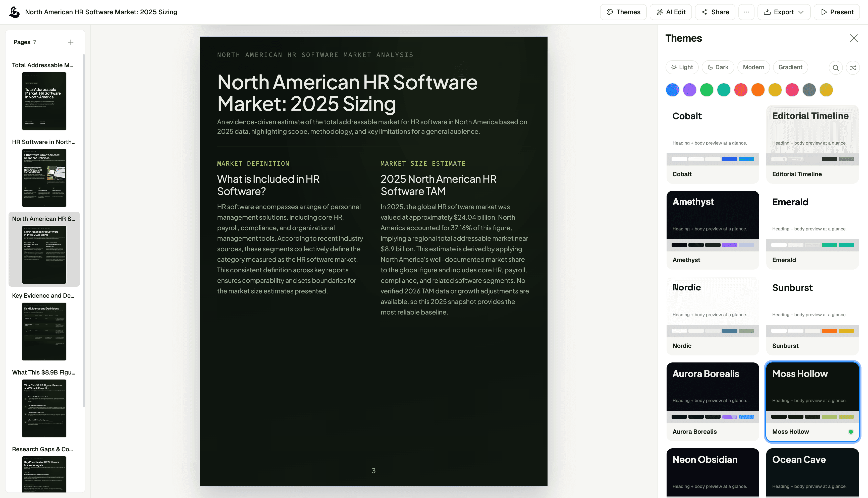Click the document title in the header
The height and width of the screenshot is (498, 868).
tap(101, 12)
